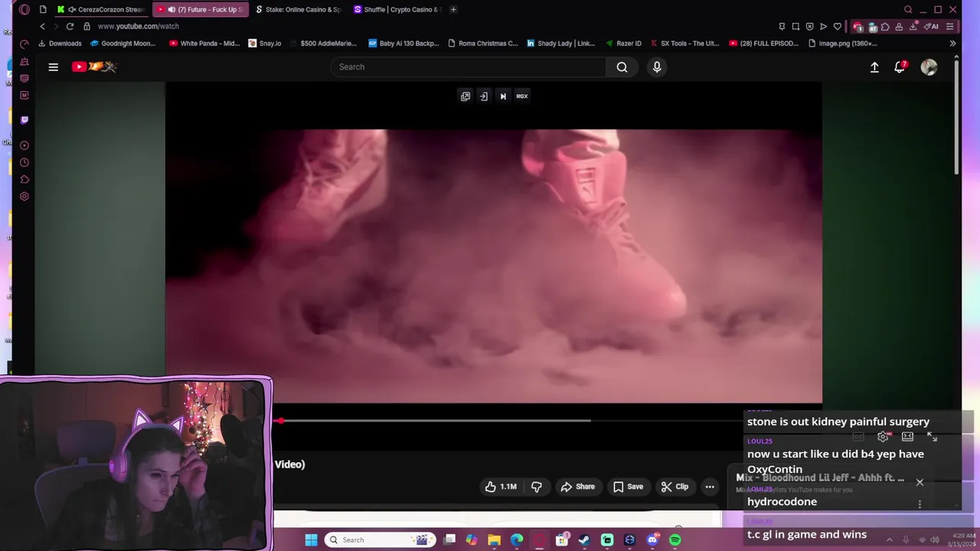Open the Goodnight Moon bookmark

(123, 44)
